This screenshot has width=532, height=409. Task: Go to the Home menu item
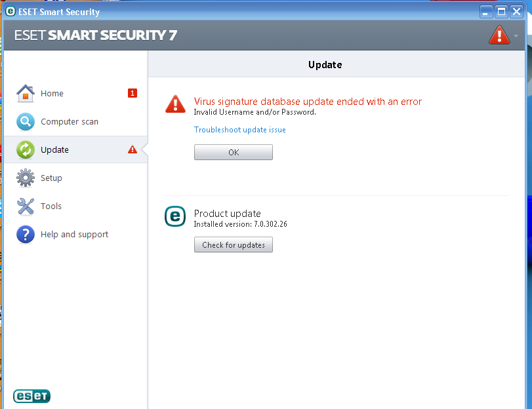tap(52, 93)
